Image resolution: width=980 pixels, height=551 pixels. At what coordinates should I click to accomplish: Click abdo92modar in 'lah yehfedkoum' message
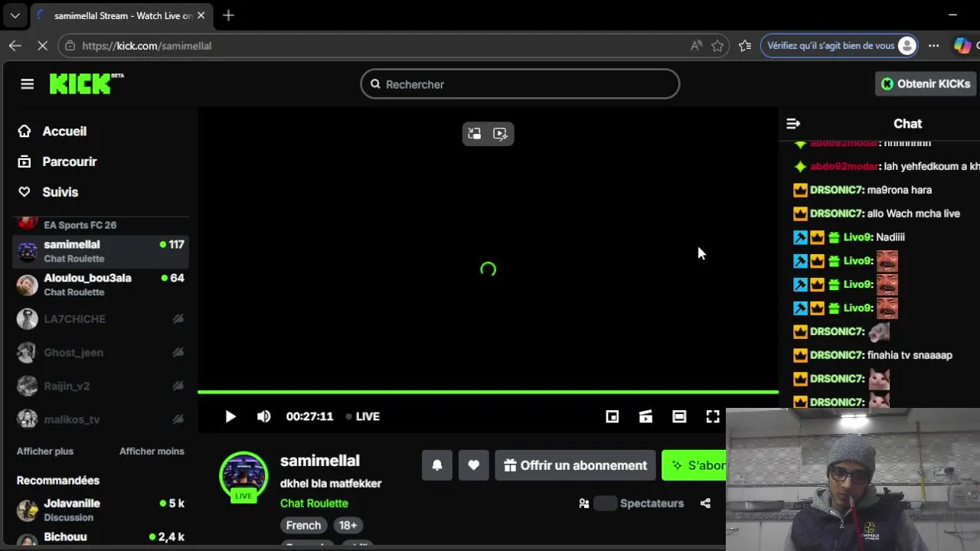pos(844,166)
